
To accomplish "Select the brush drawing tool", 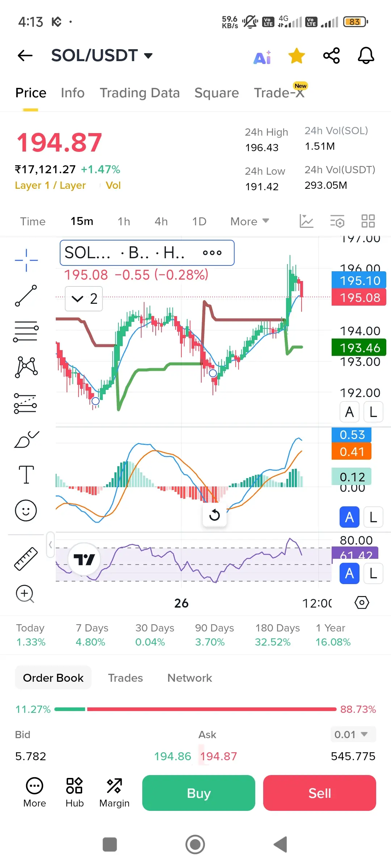I will point(26,439).
